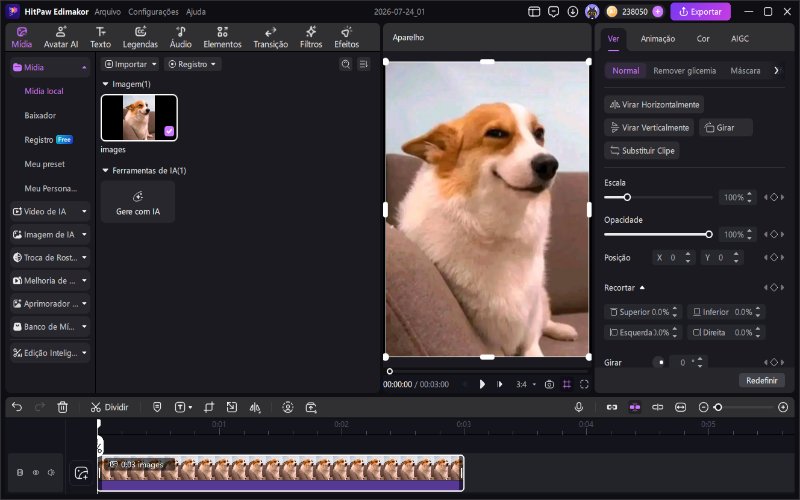Click the search icon in media panel
Image resolution: width=800 pixels, height=500 pixels.
tap(346, 64)
